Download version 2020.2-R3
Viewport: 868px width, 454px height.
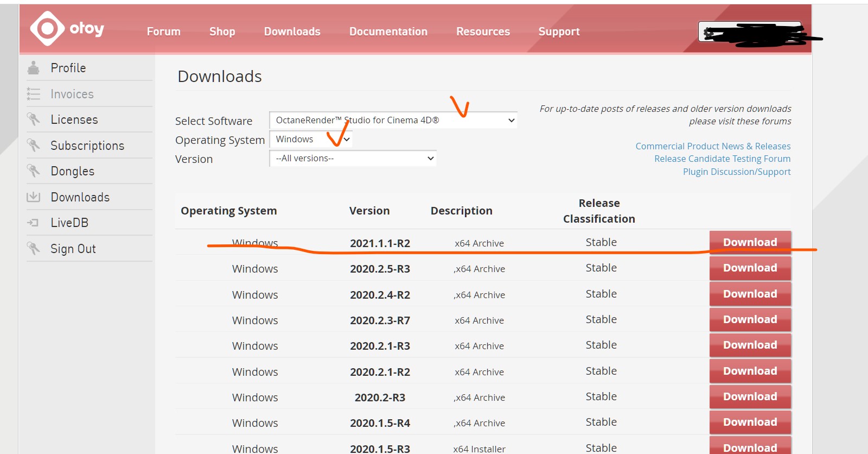tap(750, 396)
